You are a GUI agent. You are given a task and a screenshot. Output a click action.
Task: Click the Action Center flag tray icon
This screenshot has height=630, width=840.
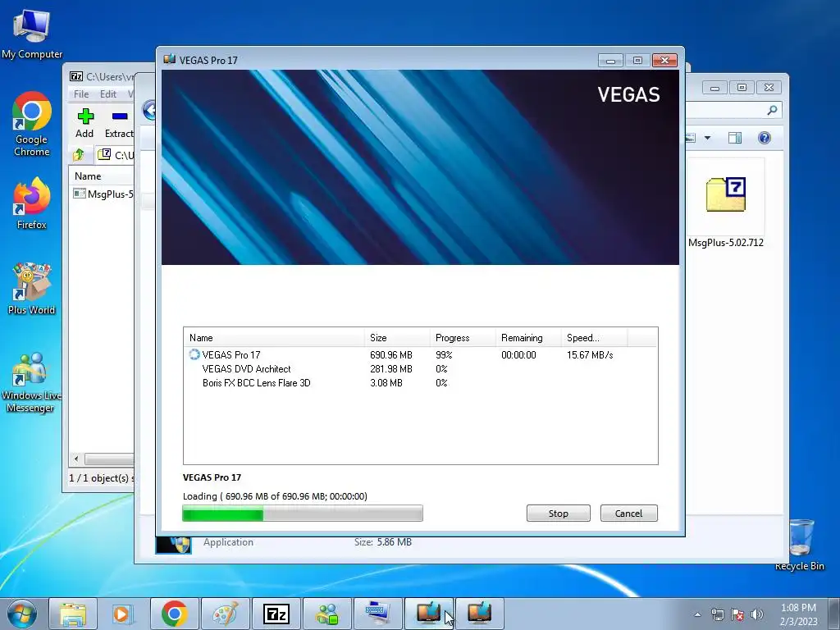pos(737,614)
